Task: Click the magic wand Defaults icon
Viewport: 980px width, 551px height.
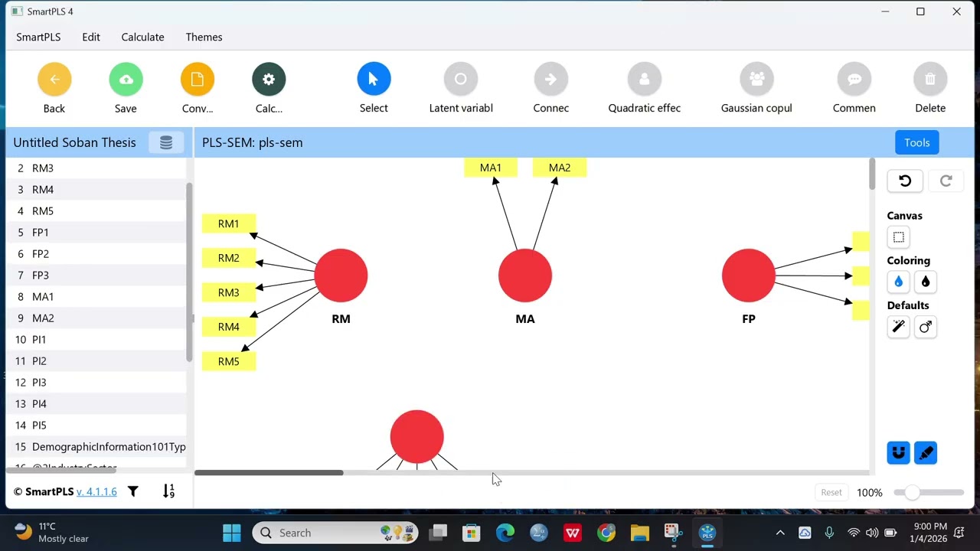Action: pyautogui.click(x=899, y=327)
